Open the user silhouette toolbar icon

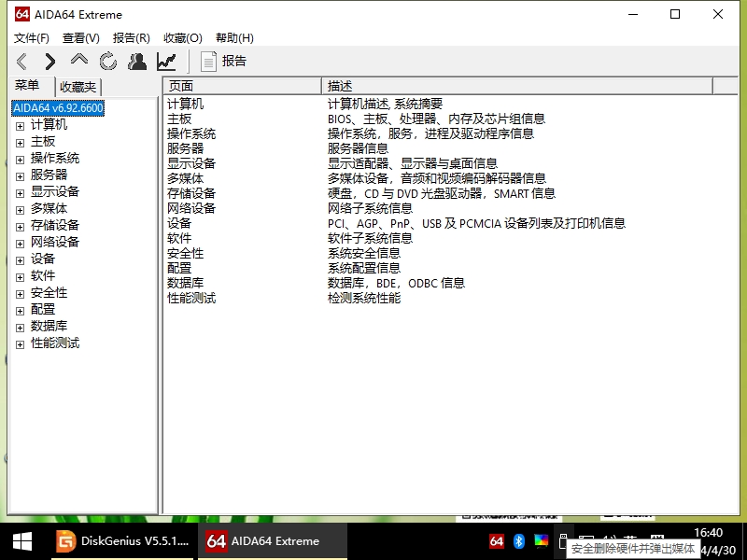click(x=137, y=62)
